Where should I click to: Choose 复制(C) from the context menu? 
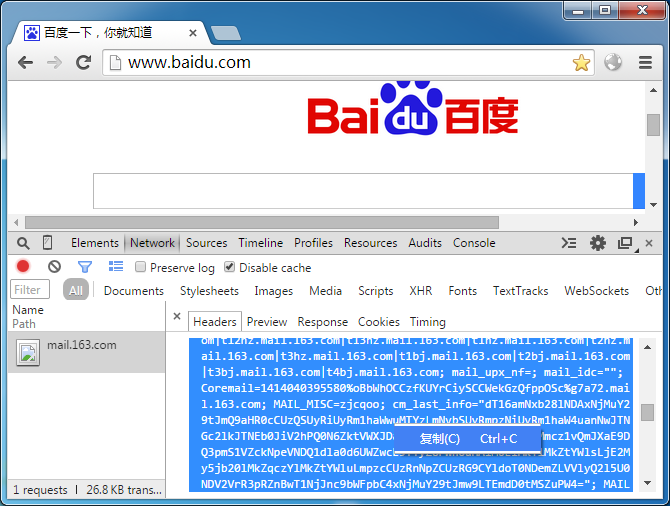(467, 439)
